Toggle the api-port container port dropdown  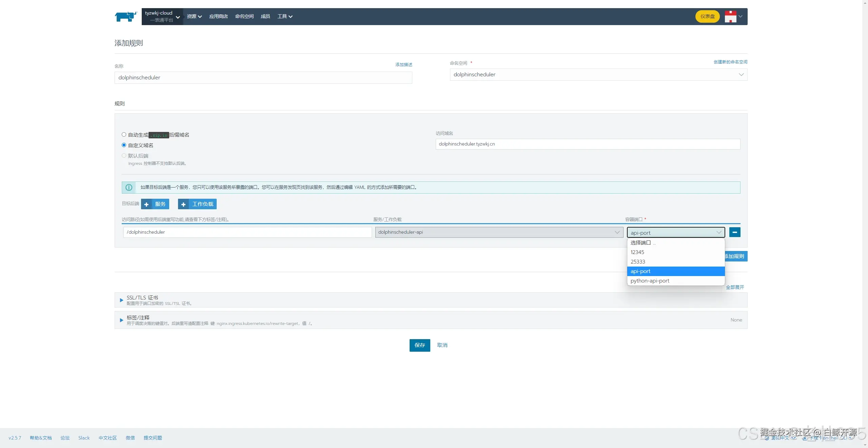[676, 233]
